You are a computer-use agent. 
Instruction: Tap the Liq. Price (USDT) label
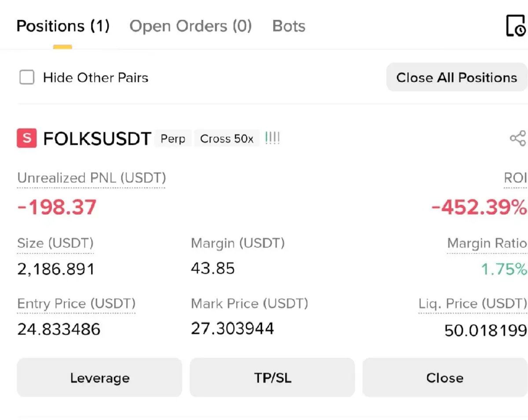tap(472, 304)
